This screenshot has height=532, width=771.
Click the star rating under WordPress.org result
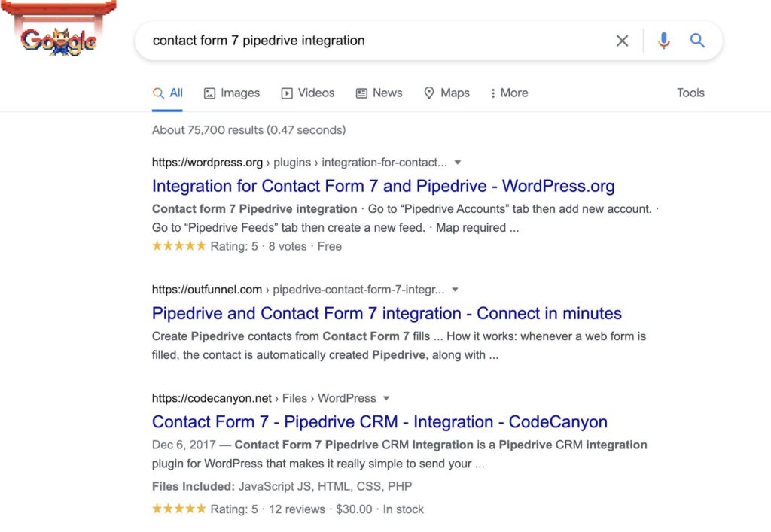tap(179, 246)
